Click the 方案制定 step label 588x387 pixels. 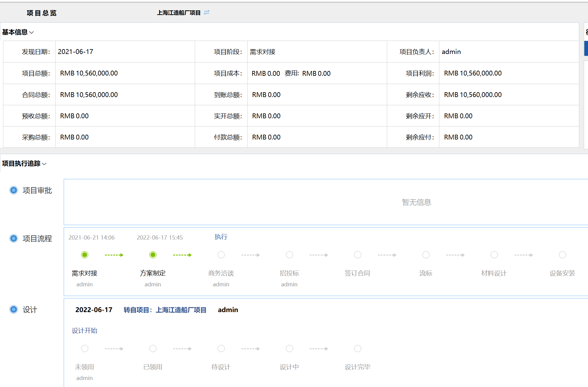coord(153,273)
